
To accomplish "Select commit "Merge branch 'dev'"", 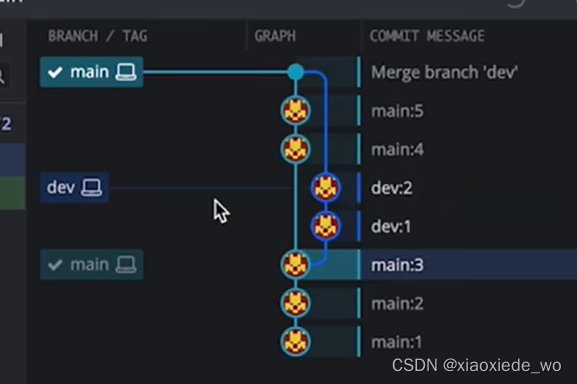I will click(444, 72).
